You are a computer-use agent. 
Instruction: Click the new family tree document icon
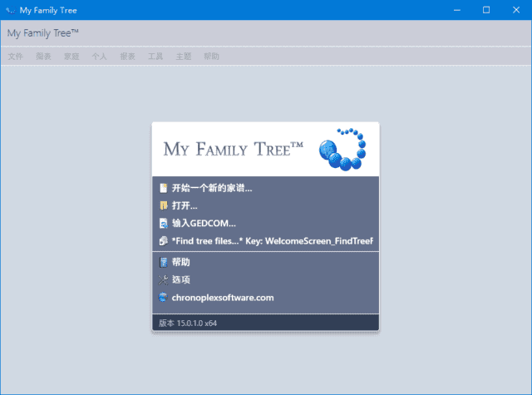click(x=164, y=188)
